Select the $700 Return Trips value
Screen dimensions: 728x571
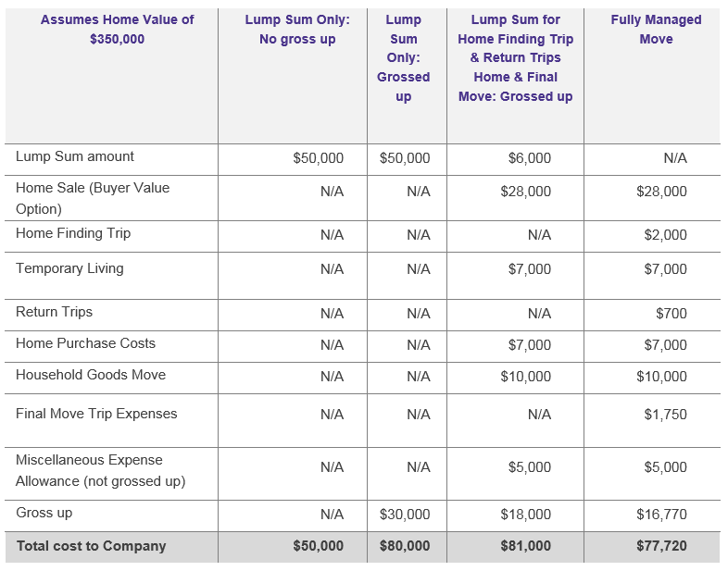(672, 314)
